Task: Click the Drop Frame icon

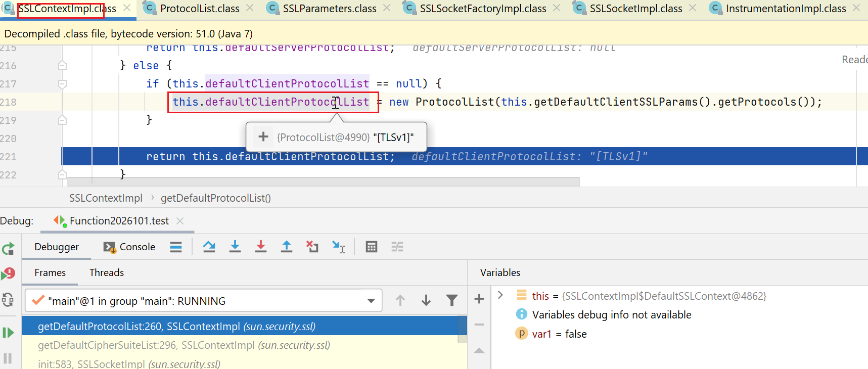Action: (x=312, y=247)
